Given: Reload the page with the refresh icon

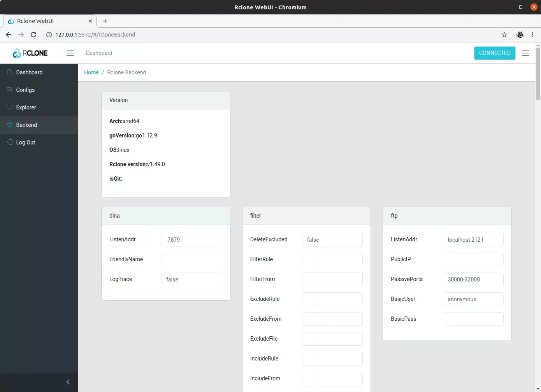Looking at the screenshot, I should (33, 35).
